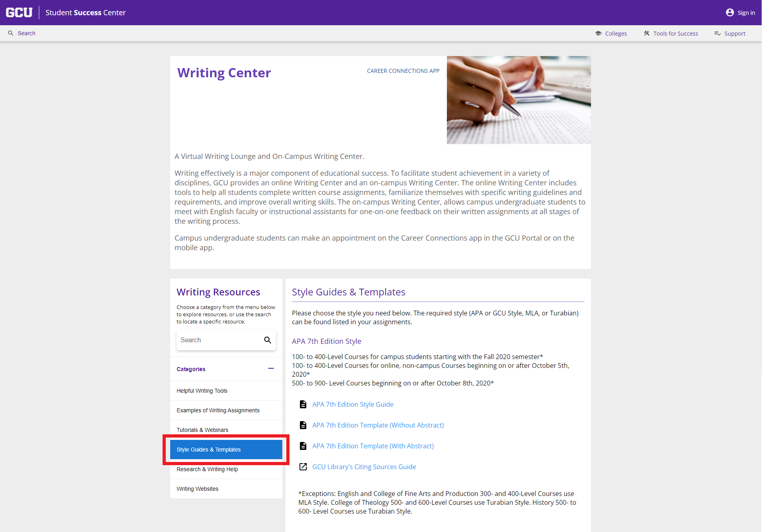Click the Writing Center hero image
The width and height of the screenshot is (762, 532).
coord(519,100)
